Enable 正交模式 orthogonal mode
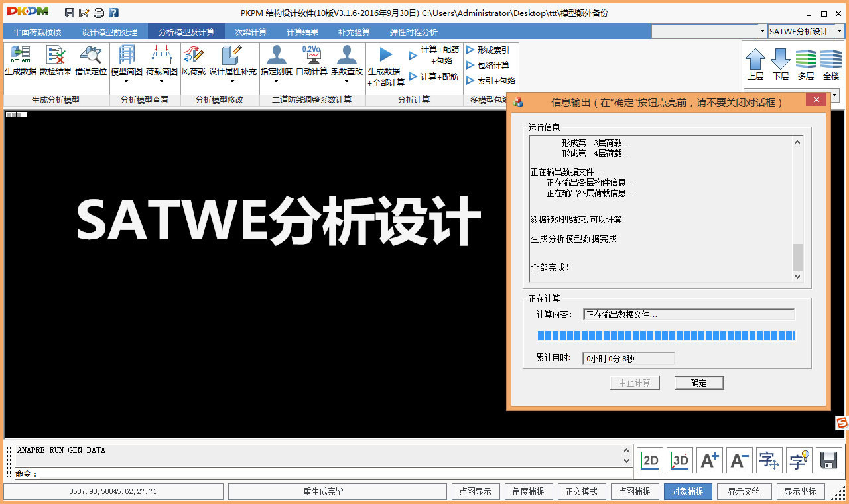The height and width of the screenshot is (504, 849). pyautogui.click(x=582, y=491)
